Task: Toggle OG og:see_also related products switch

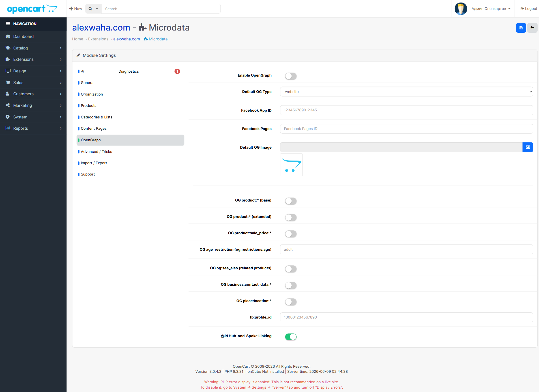Action: 291,269
